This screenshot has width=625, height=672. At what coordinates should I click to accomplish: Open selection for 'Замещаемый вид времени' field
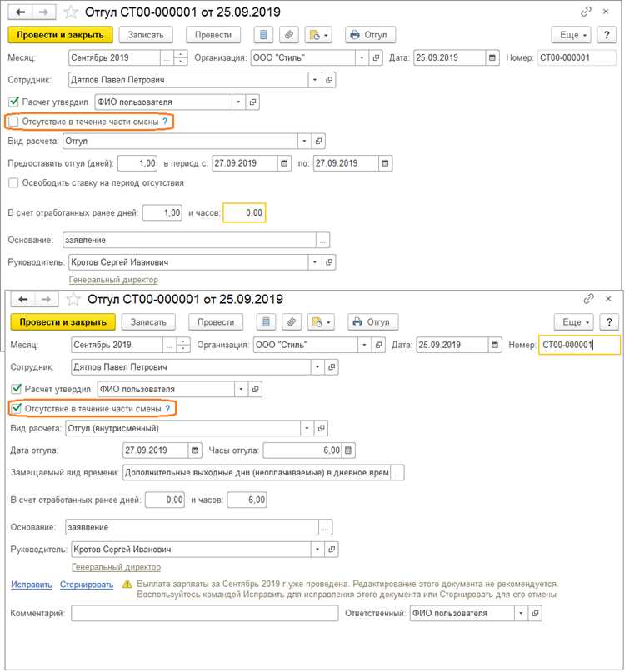pyautogui.click(x=397, y=473)
